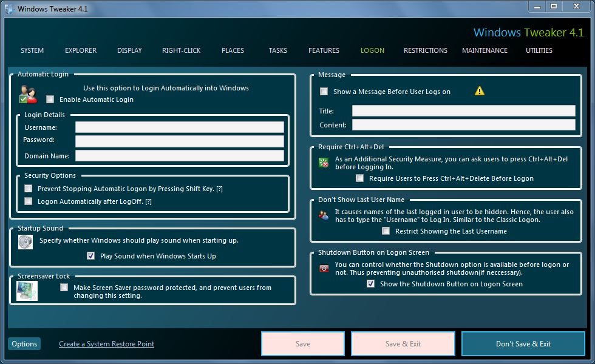This screenshot has width=595, height=364.
Task: Click the Password input field
Action: (180, 141)
